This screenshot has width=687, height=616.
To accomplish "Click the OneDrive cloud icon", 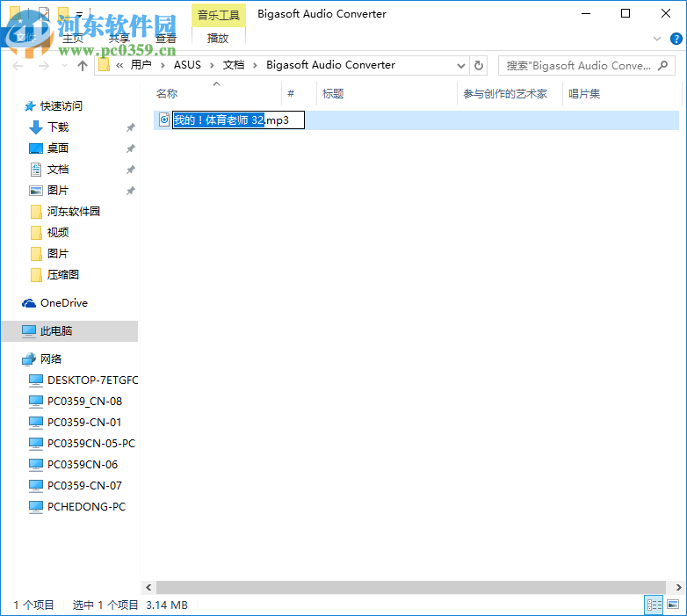I will 29,303.
